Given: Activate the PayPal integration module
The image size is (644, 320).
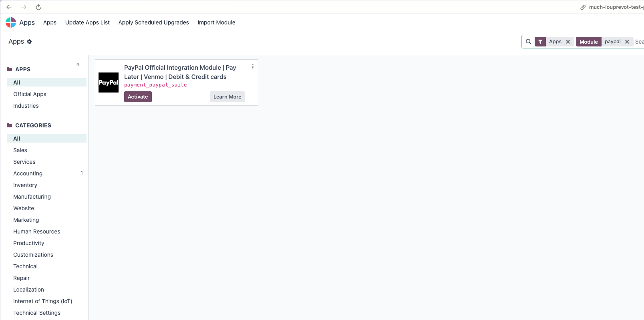Looking at the screenshot, I should (x=138, y=97).
